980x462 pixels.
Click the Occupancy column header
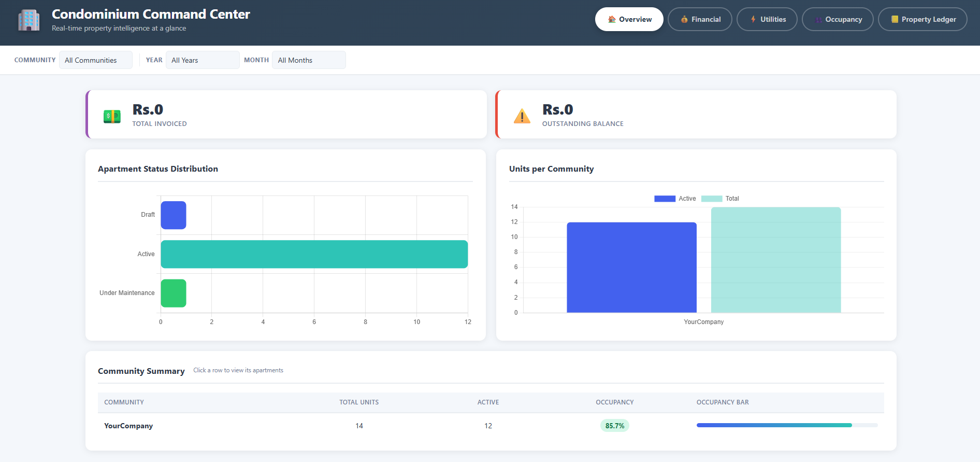[x=615, y=402]
